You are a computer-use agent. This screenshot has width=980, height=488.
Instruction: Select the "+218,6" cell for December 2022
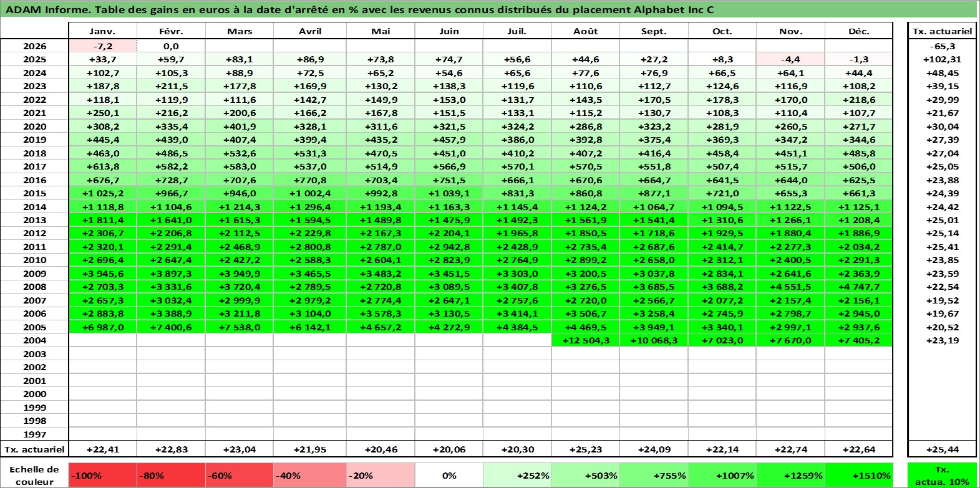click(x=859, y=100)
